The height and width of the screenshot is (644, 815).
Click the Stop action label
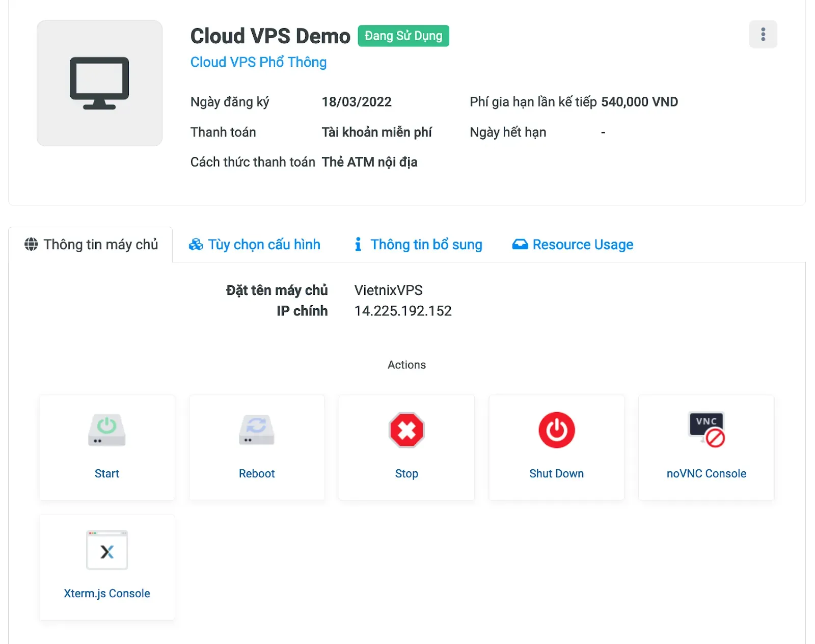point(406,473)
